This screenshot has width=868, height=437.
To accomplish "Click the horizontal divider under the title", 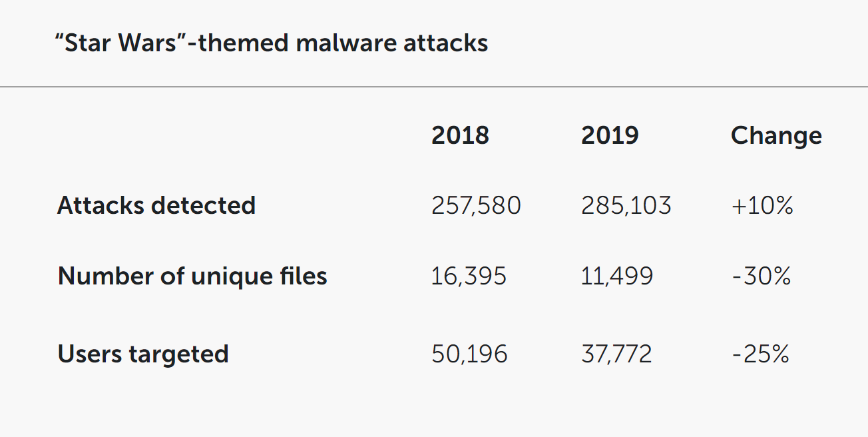I will pos(434,87).
